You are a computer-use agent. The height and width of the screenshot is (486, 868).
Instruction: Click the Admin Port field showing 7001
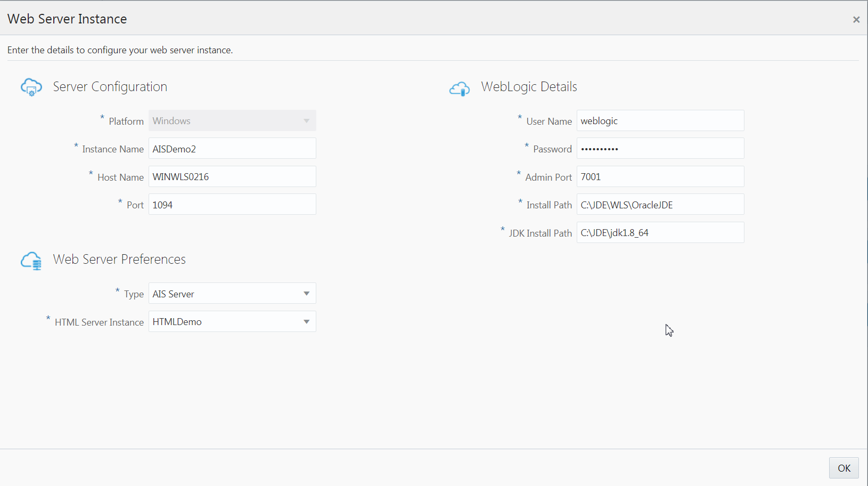pyautogui.click(x=660, y=176)
